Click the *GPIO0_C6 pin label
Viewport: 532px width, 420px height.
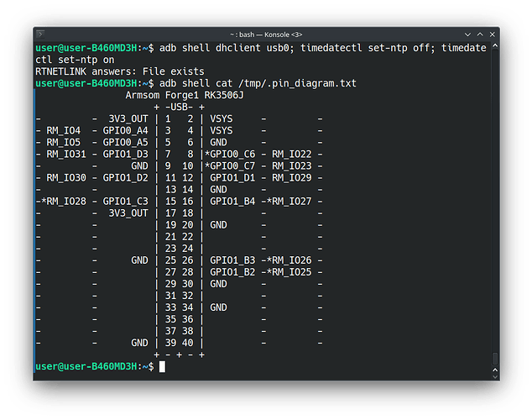(230, 155)
